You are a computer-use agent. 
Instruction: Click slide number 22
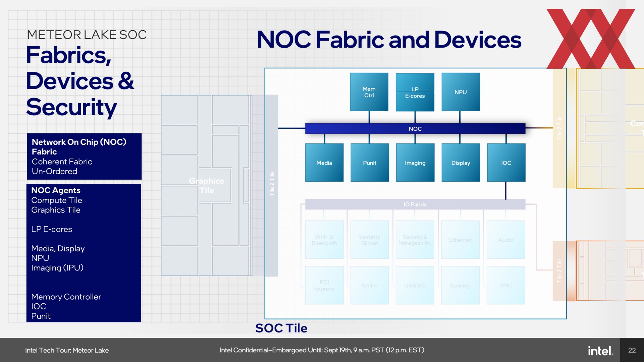[x=632, y=350]
